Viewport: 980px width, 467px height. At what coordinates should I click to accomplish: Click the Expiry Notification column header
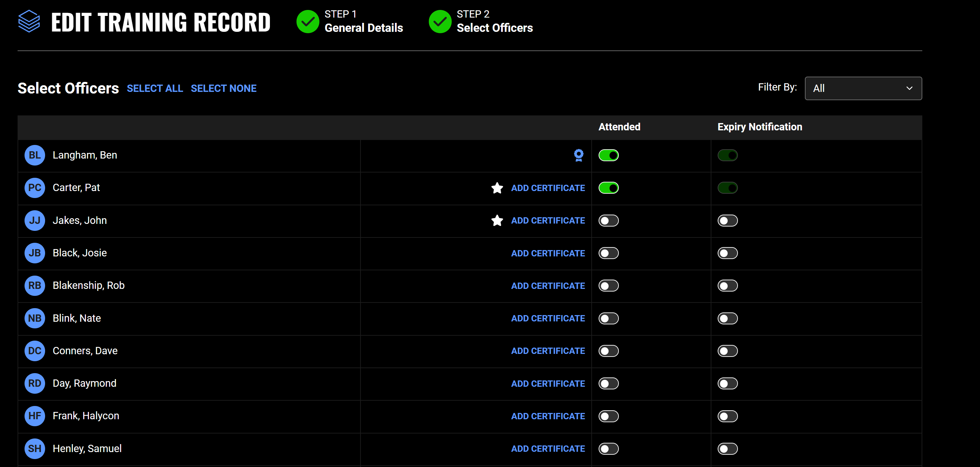tap(760, 127)
